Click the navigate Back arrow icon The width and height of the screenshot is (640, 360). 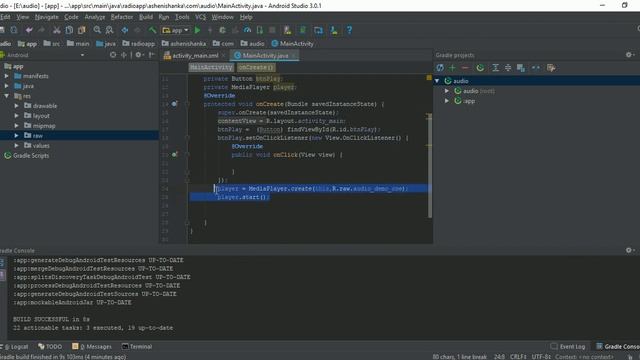[x=124, y=30]
